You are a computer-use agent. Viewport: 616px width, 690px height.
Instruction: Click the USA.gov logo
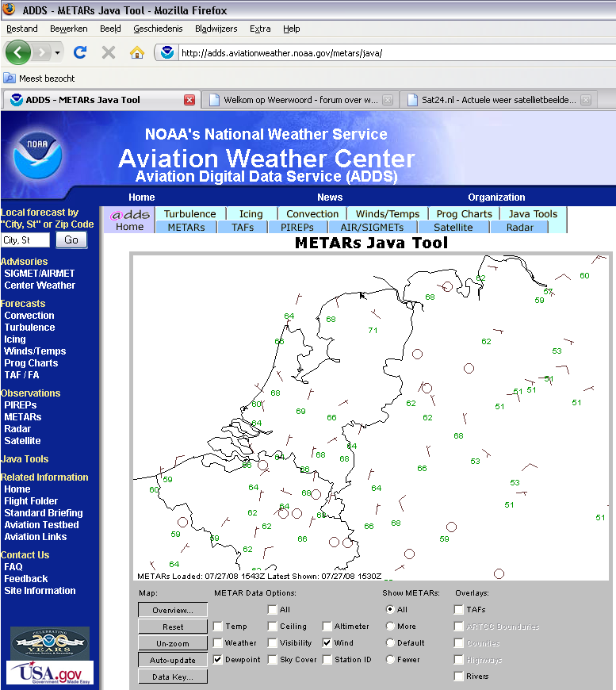(x=50, y=672)
